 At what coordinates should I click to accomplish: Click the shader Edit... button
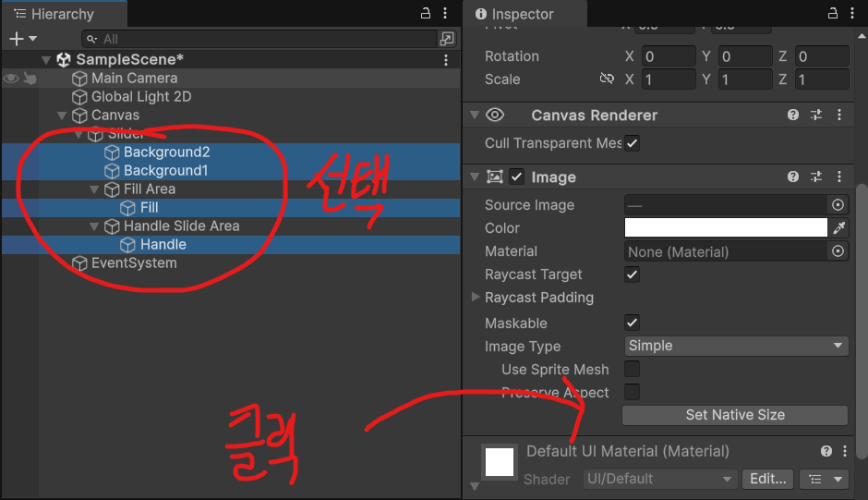click(767, 479)
